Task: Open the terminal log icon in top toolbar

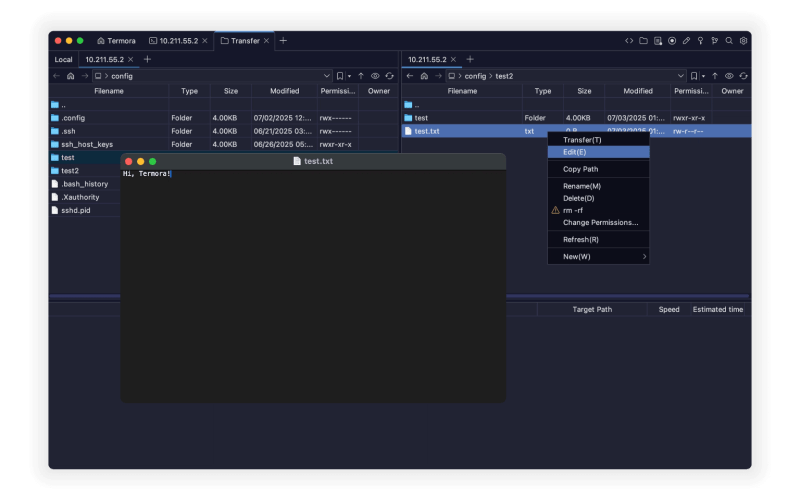Action: pos(658,41)
